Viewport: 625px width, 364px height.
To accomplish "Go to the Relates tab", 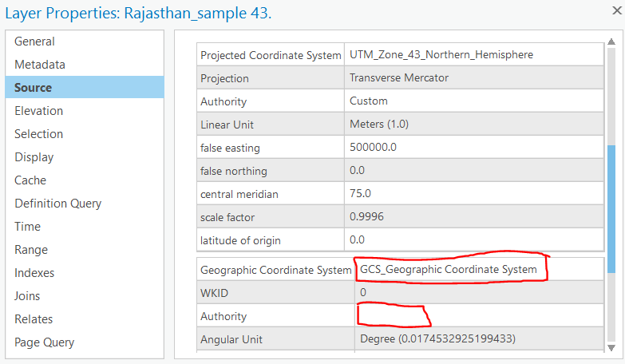I will point(34,319).
